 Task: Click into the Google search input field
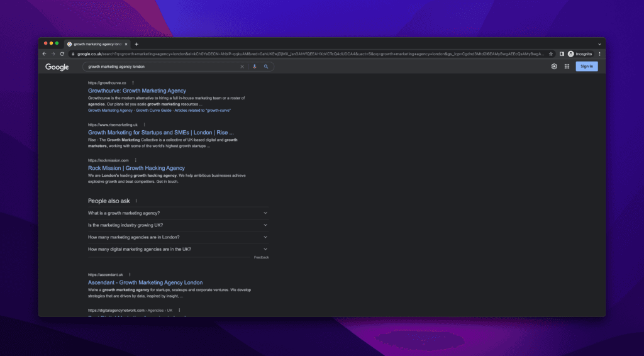(162, 67)
